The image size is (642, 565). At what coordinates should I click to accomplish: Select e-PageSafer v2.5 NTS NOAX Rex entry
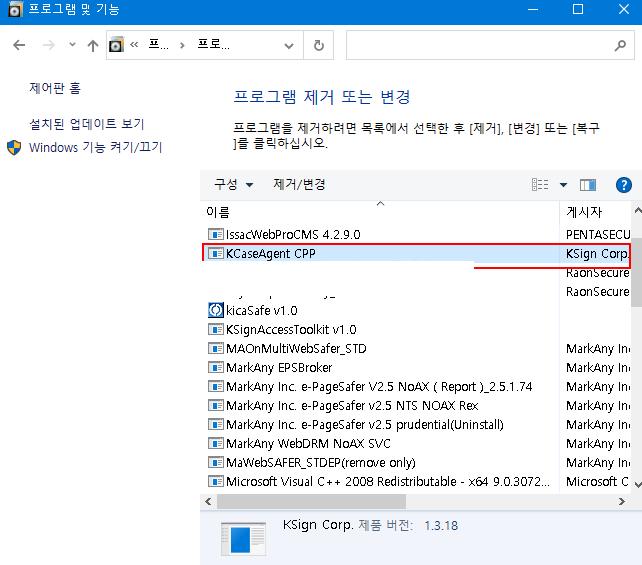tap(352, 406)
